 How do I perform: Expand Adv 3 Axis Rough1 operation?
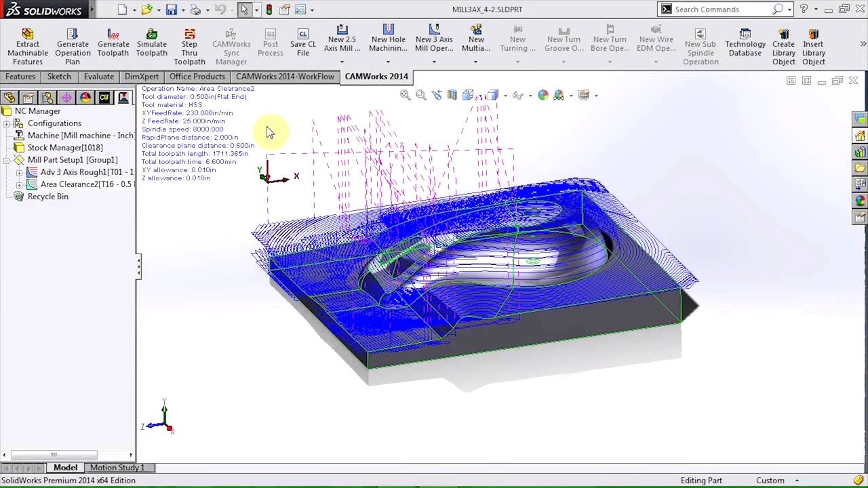point(20,172)
